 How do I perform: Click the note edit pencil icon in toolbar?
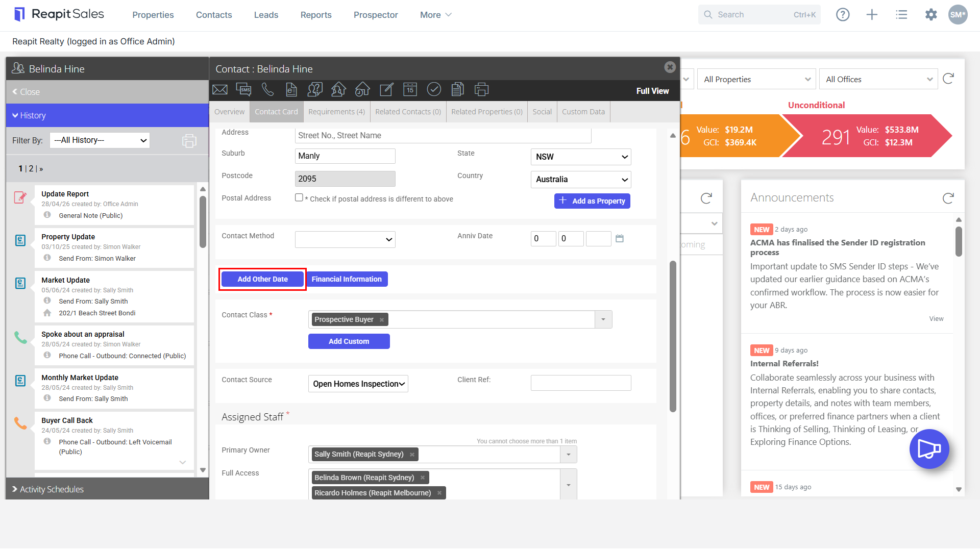coord(386,90)
